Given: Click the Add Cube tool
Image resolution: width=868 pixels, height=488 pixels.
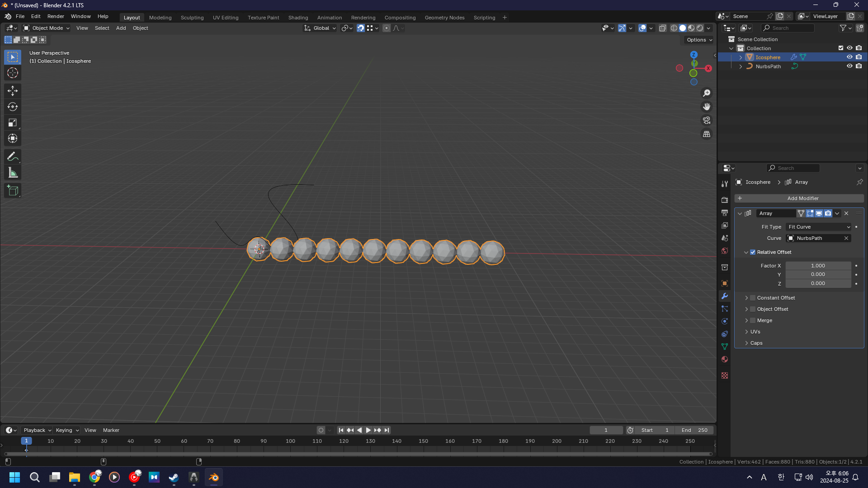Looking at the screenshot, I should pos(13,191).
